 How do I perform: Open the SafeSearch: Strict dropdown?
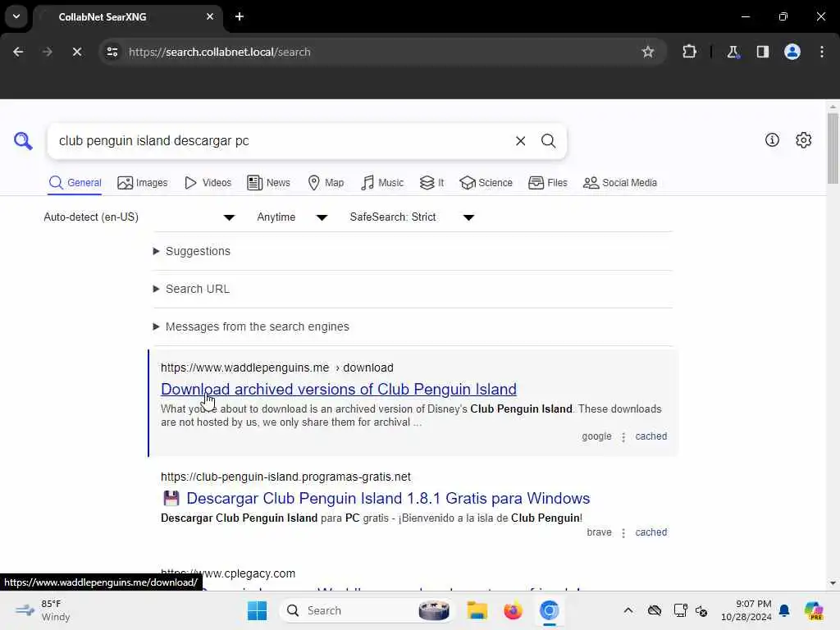point(412,217)
